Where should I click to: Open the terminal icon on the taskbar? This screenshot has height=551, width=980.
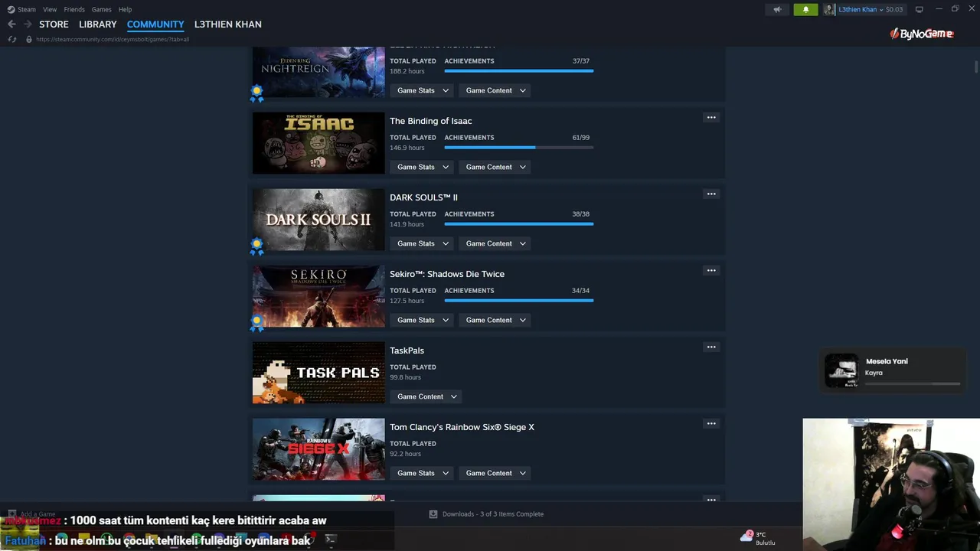[x=330, y=540]
